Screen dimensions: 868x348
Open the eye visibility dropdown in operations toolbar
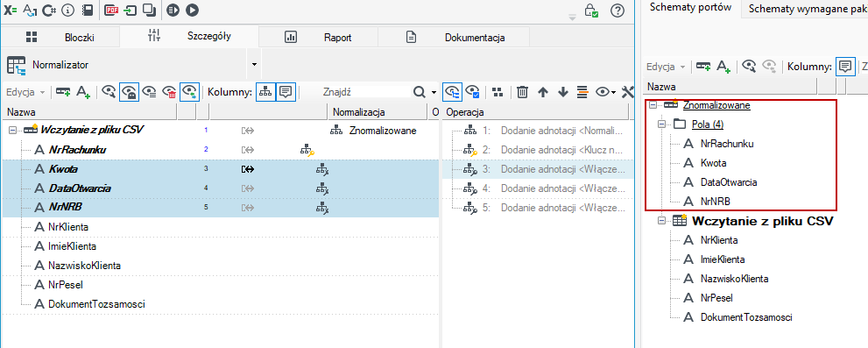tap(605, 92)
